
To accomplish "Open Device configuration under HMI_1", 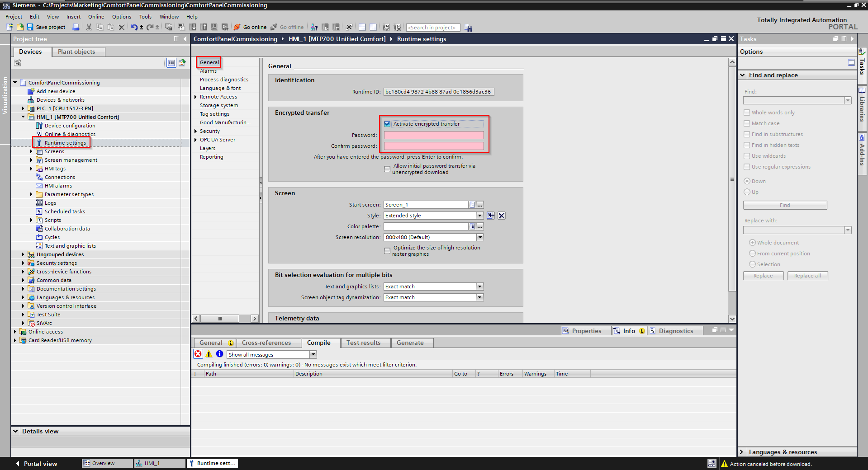I will tap(70, 126).
